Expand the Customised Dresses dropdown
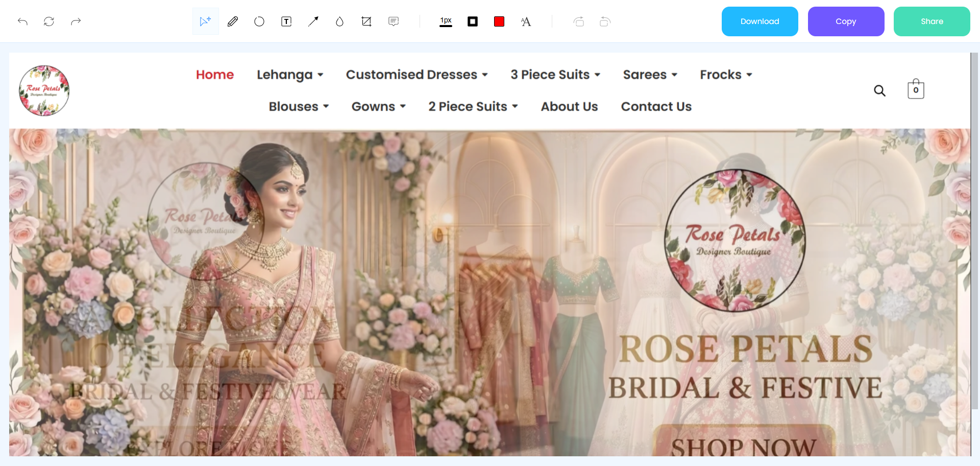This screenshot has height=466, width=980. click(416, 75)
